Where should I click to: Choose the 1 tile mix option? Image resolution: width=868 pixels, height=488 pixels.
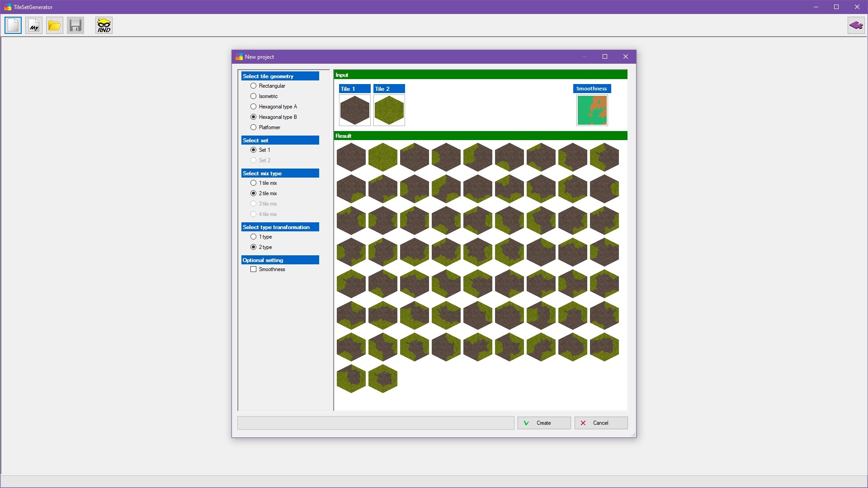253,183
